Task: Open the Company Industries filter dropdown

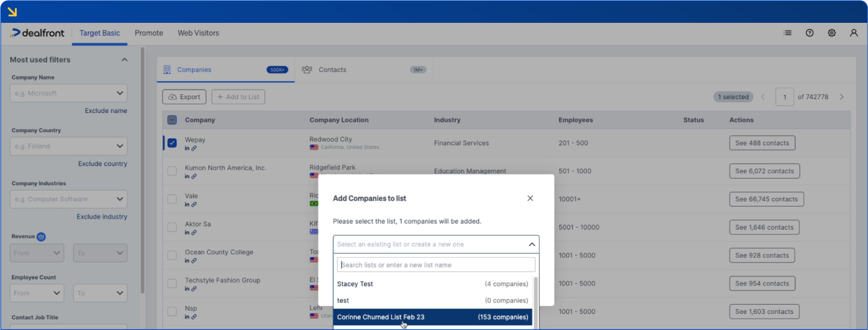Action: 69,199
